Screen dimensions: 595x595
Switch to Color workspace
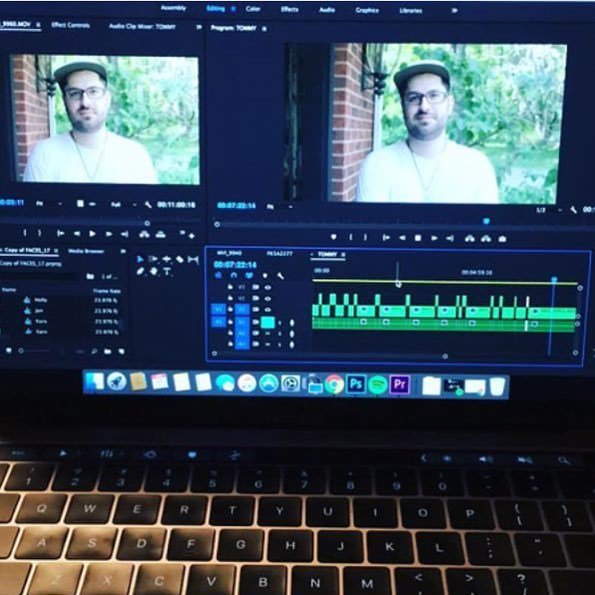253,8
